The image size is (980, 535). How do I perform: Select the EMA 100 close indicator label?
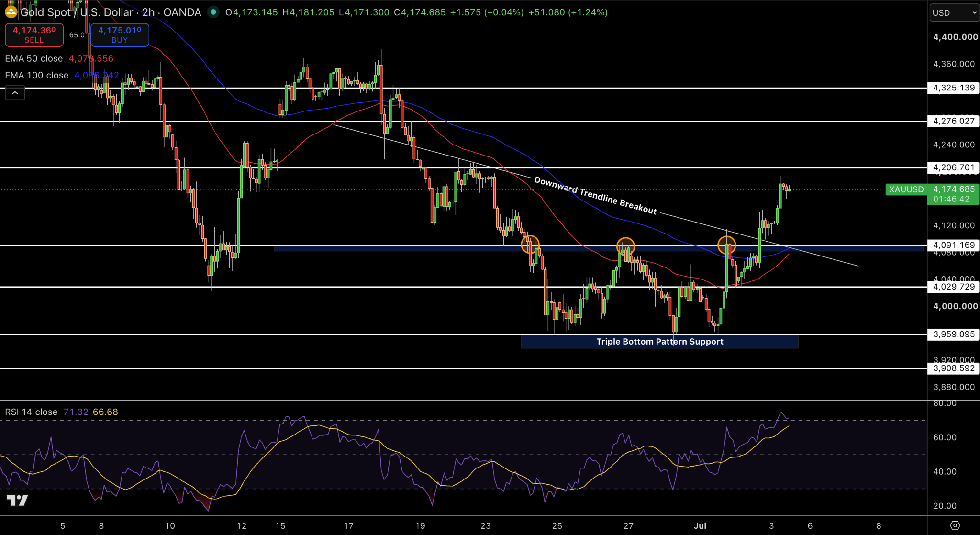pyautogui.click(x=37, y=75)
